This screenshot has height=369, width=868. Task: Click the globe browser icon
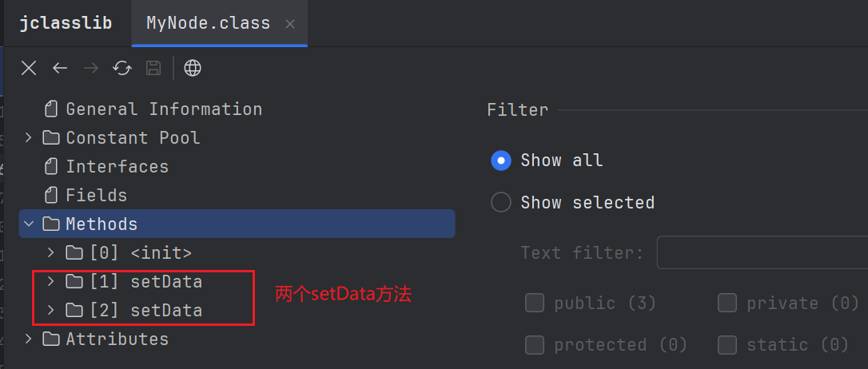(193, 68)
